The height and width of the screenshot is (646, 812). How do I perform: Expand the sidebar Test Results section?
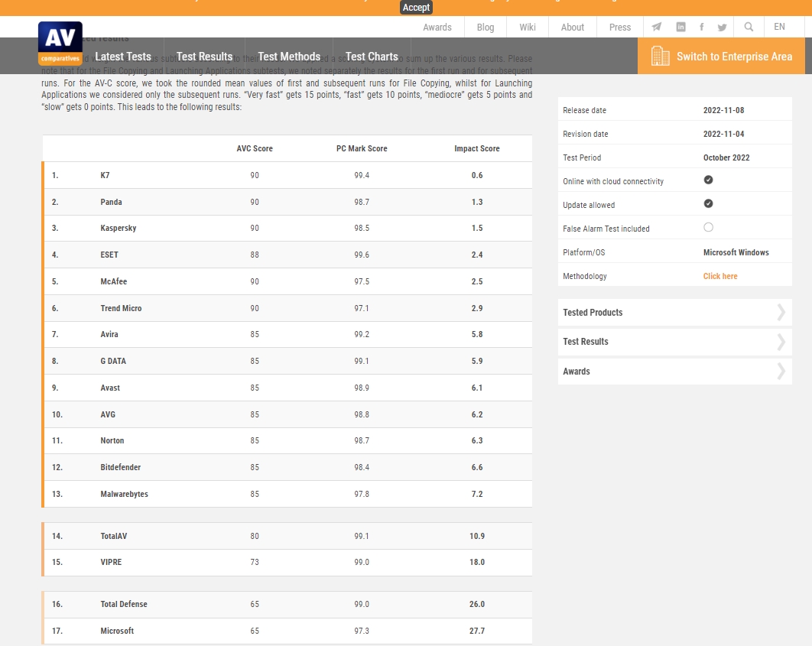click(675, 342)
